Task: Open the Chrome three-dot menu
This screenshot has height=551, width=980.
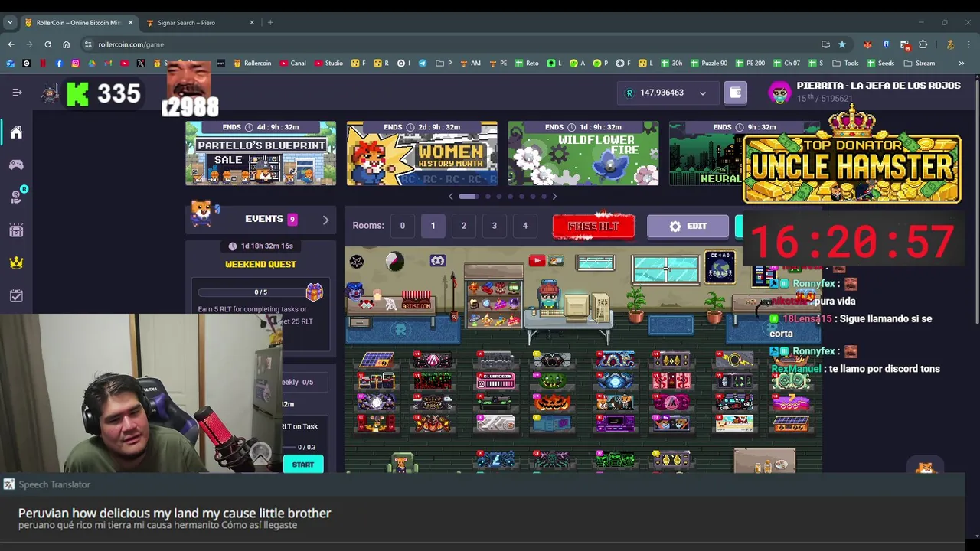Action: click(969, 44)
